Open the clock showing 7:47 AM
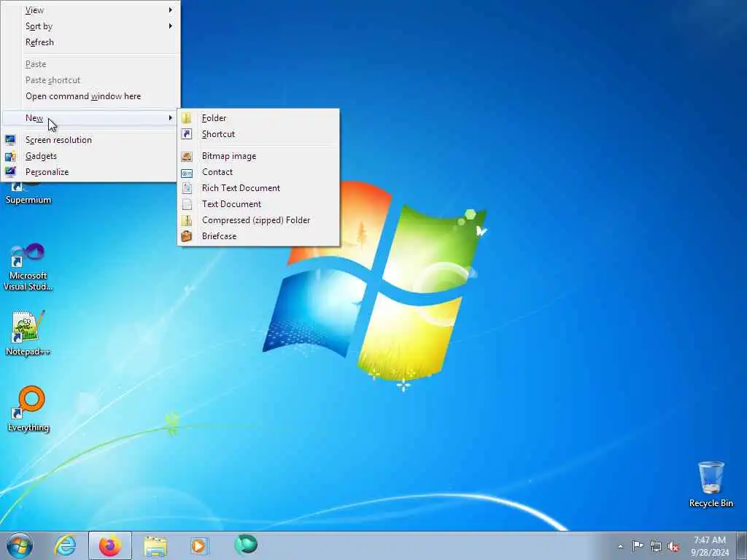The height and width of the screenshot is (560, 747). click(x=709, y=540)
